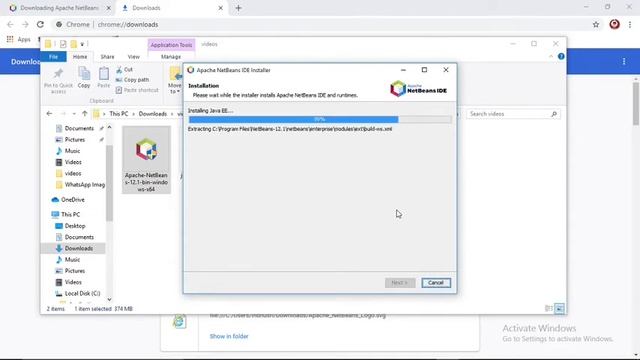The image size is (640, 360).
Task: Click Properties icon in Explorer title bar
Action: click(x=63, y=44)
